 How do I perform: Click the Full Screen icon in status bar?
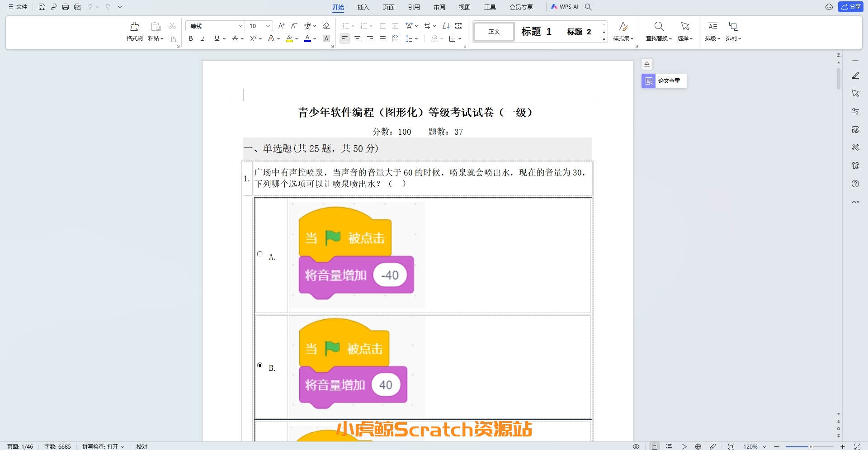tap(857, 446)
